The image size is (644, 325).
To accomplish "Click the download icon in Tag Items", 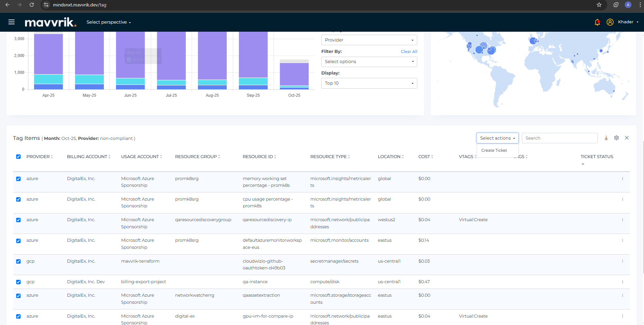I will (x=606, y=138).
